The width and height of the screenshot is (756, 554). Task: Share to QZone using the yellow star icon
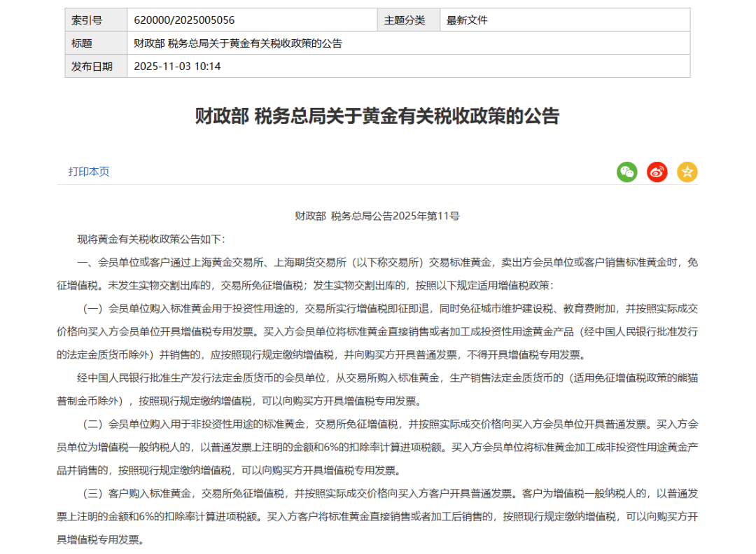[x=687, y=172]
